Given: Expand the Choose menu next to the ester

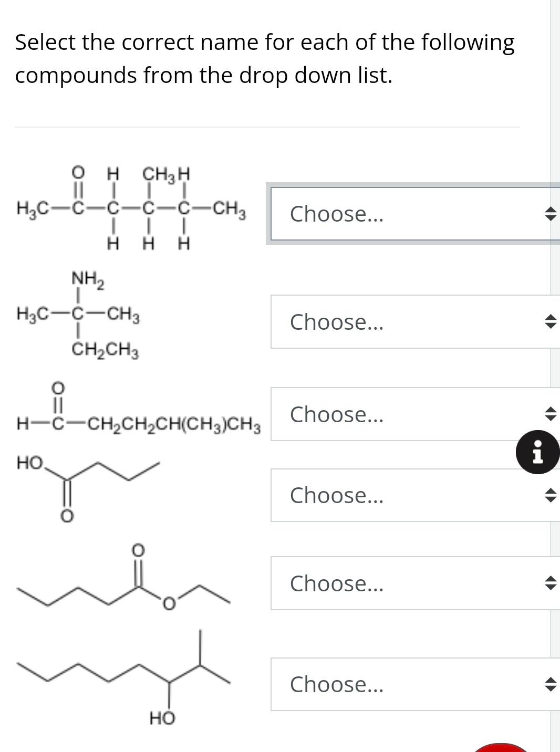Looking at the screenshot, I should pyautogui.click(x=410, y=583).
